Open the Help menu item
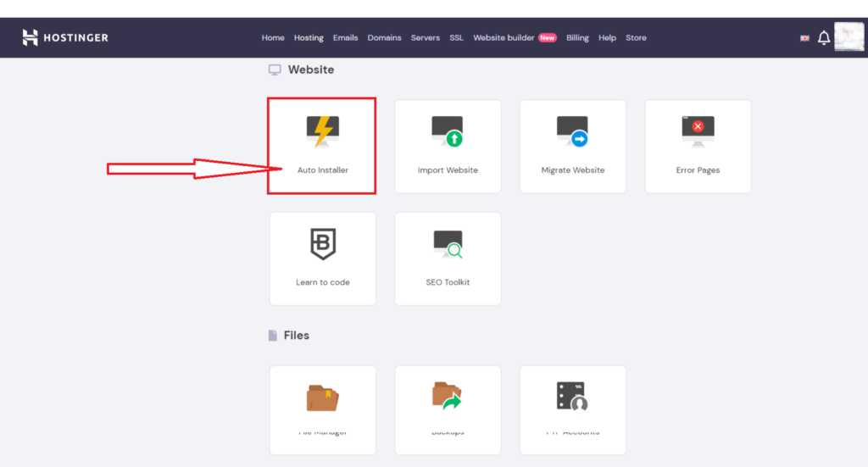 click(607, 37)
